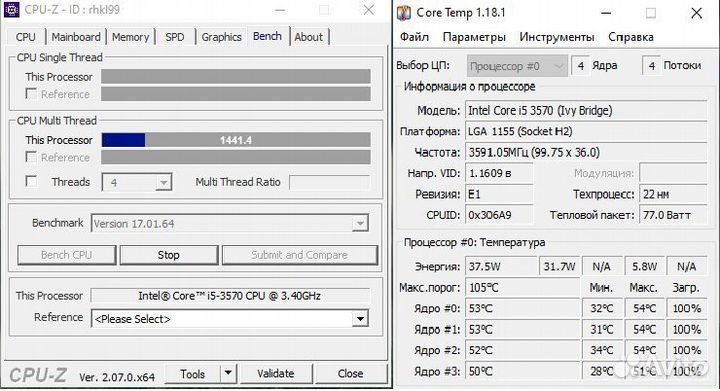Click Ядро #0 minimum 32°C
The image size is (720, 391).
[602, 308]
